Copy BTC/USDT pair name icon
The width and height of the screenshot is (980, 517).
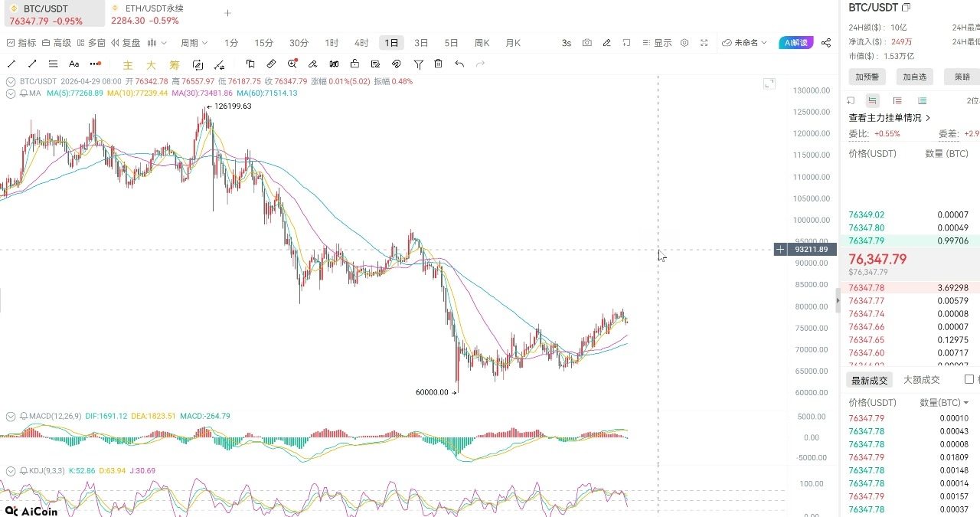tap(906, 8)
